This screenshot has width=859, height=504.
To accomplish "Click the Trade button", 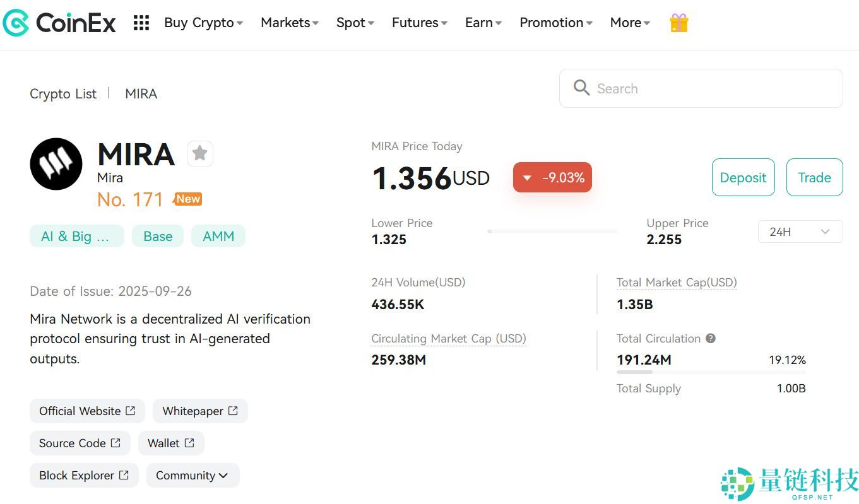I will pyautogui.click(x=814, y=177).
